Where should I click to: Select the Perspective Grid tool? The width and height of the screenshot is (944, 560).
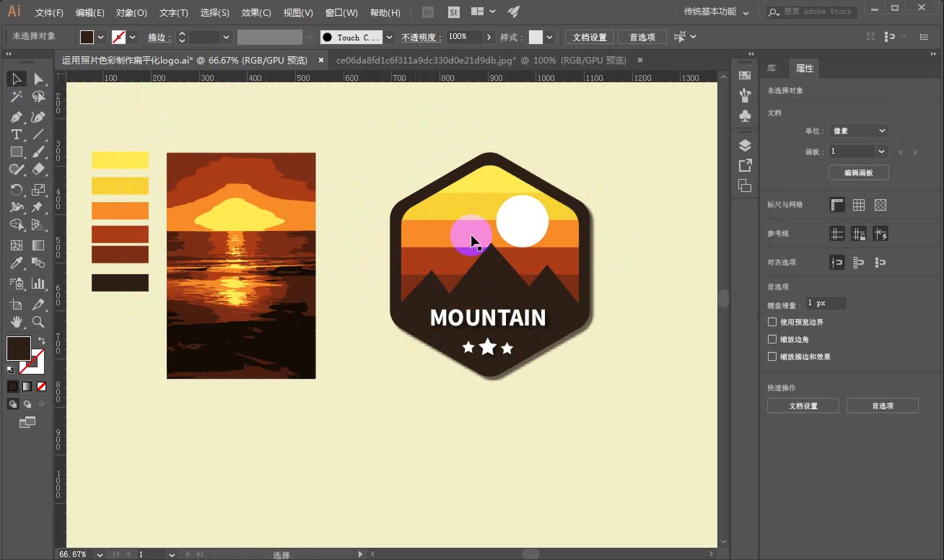38,224
